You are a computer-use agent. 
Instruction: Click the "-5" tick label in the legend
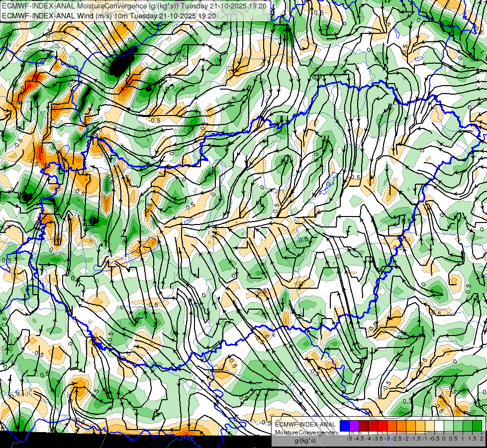(349, 439)
